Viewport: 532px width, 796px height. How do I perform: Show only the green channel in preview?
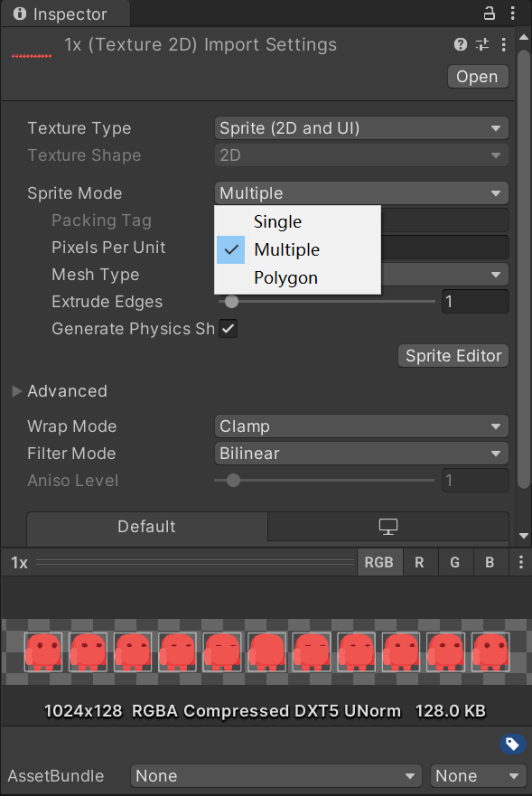[x=454, y=562]
